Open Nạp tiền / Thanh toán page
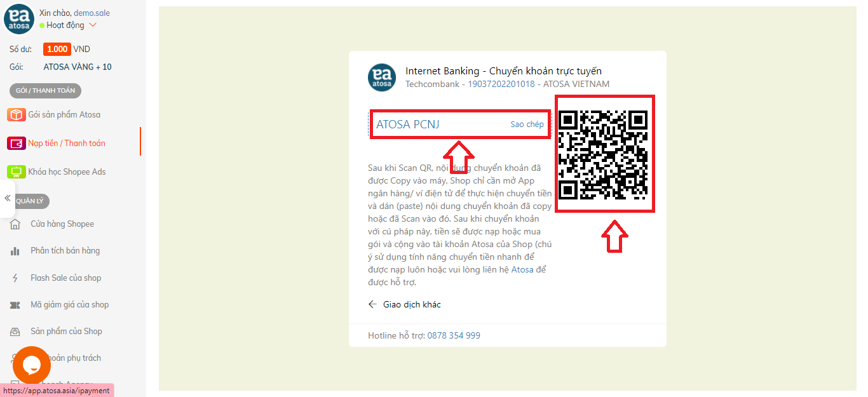 tap(67, 143)
